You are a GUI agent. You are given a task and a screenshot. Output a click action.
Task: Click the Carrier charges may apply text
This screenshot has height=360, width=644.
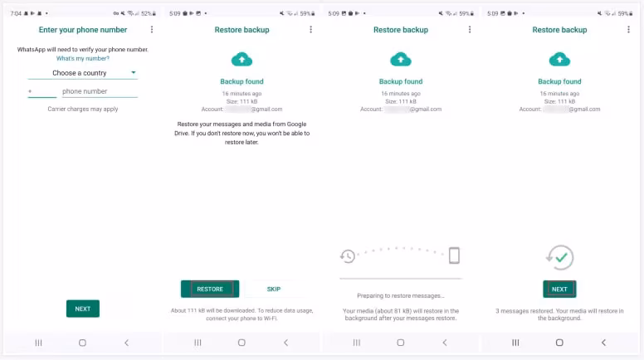coord(82,109)
